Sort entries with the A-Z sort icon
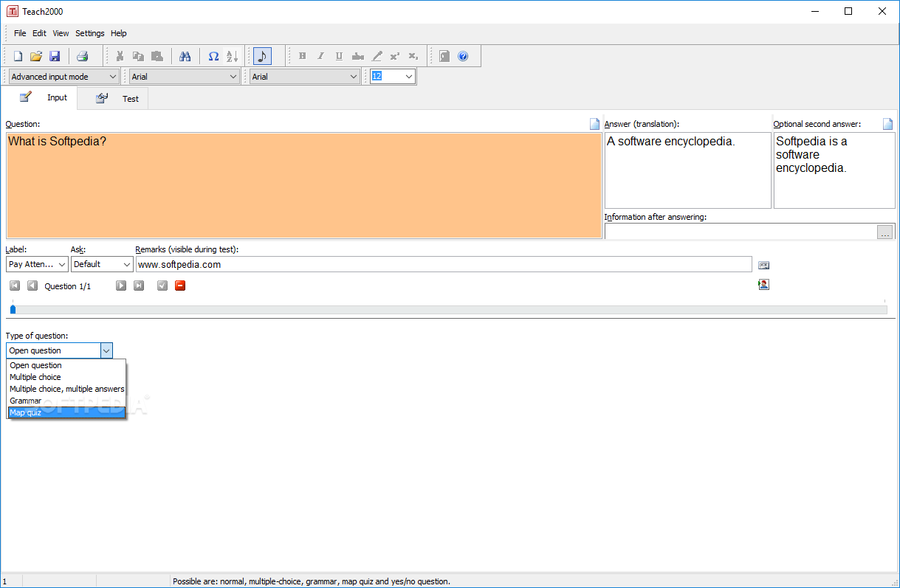Viewport: 900px width, 588px height. click(232, 56)
